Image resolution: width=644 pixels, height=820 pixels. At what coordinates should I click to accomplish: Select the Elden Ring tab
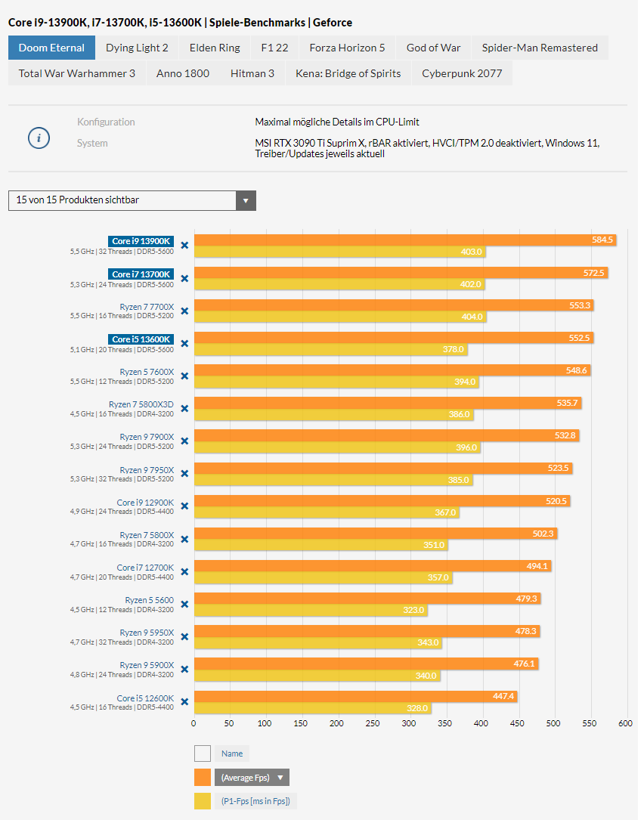point(215,48)
